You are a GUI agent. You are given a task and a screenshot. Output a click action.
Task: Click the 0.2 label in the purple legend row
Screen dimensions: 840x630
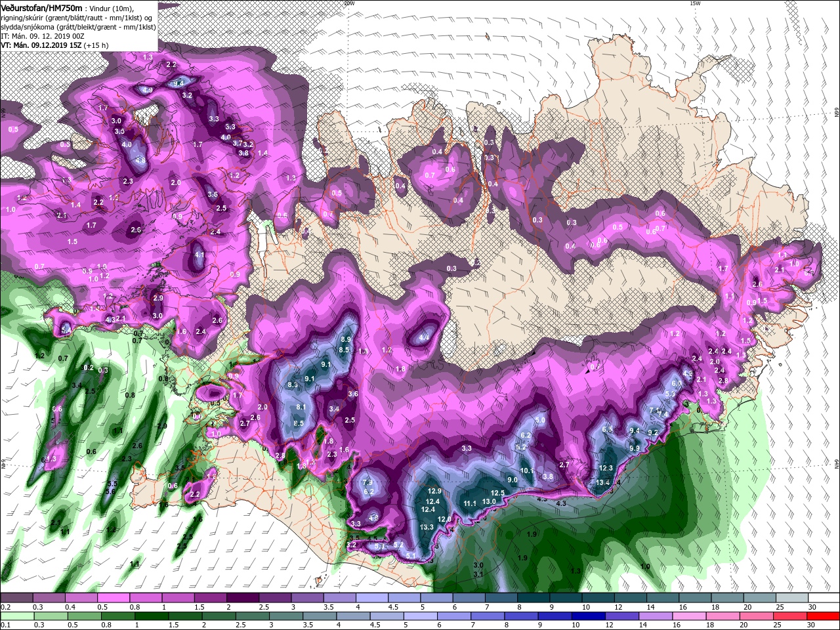[5, 608]
